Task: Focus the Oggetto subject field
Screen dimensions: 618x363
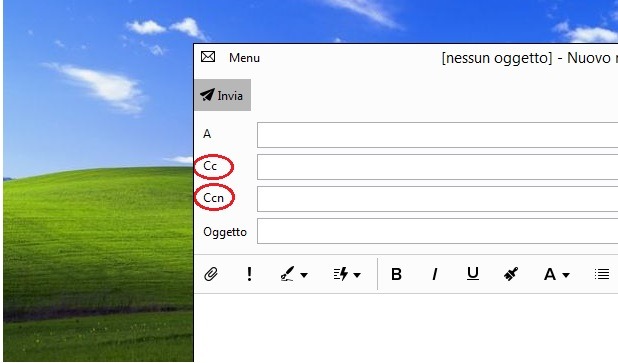Action: [x=437, y=231]
